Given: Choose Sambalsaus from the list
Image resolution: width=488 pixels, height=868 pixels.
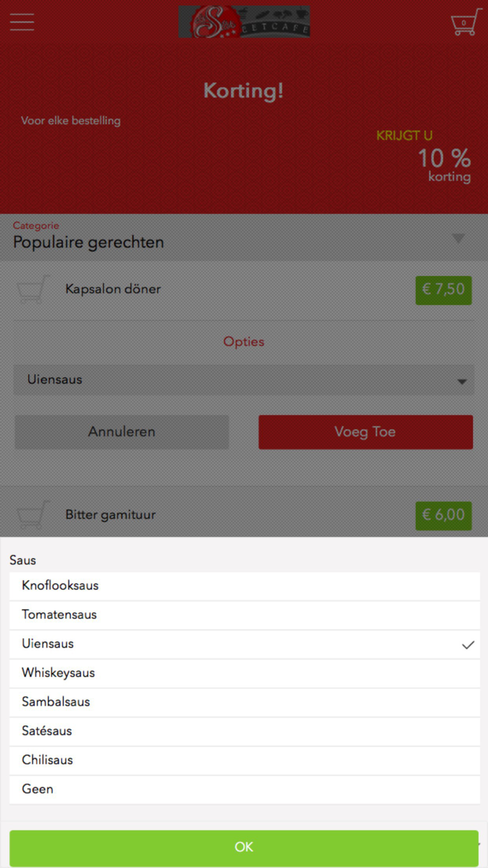Looking at the screenshot, I should pos(244,703).
